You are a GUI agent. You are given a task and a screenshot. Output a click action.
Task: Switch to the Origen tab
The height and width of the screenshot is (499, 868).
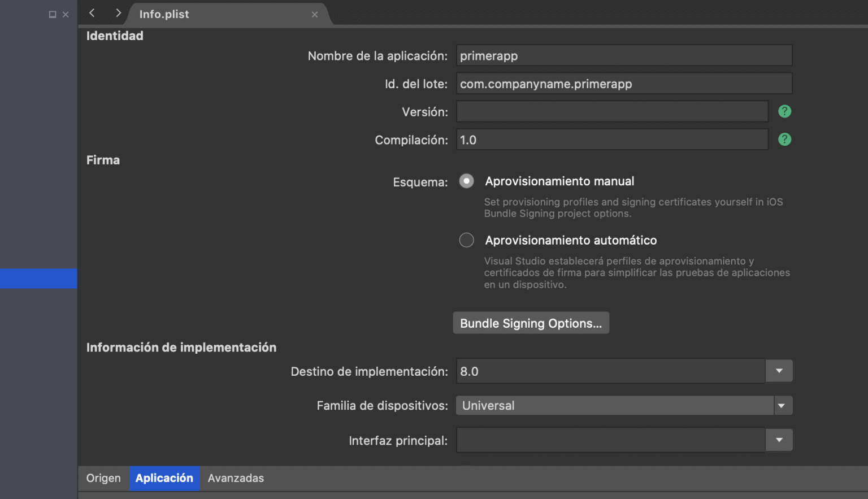103,478
